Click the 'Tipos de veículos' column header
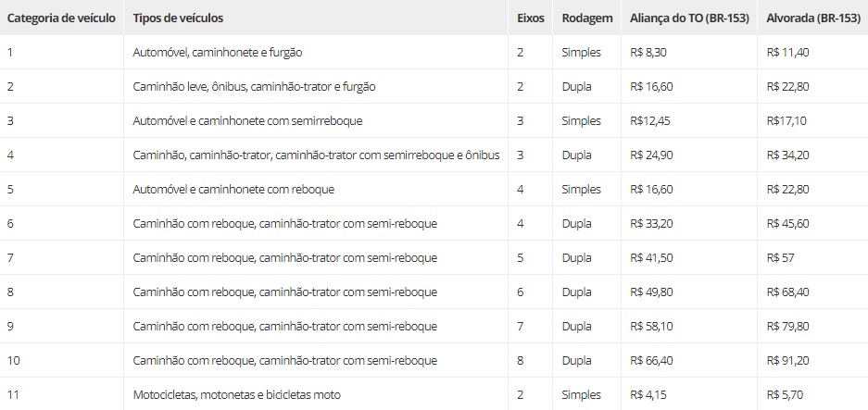868x410 pixels. pos(178,18)
